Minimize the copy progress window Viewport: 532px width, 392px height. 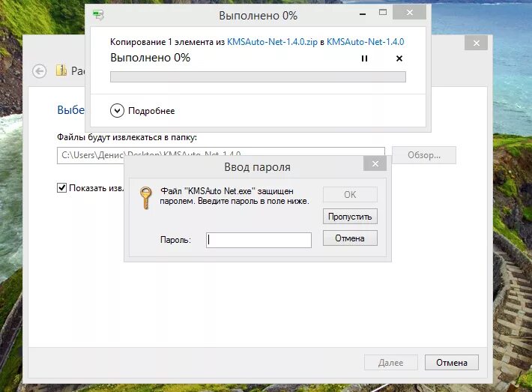coord(363,13)
